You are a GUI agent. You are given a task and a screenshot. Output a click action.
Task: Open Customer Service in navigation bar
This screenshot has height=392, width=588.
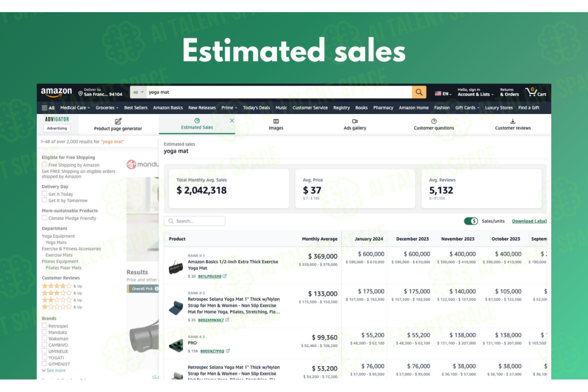pos(310,108)
